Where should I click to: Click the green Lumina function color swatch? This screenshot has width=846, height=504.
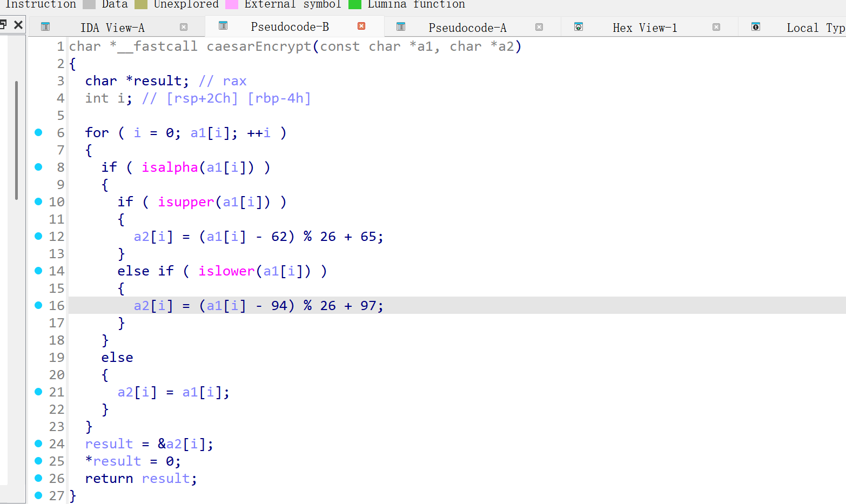[x=355, y=4]
